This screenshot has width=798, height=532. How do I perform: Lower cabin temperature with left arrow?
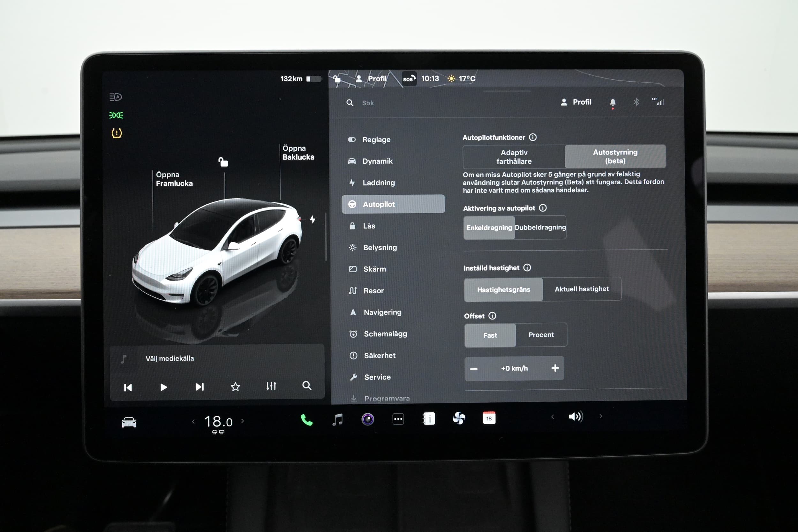(x=193, y=421)
